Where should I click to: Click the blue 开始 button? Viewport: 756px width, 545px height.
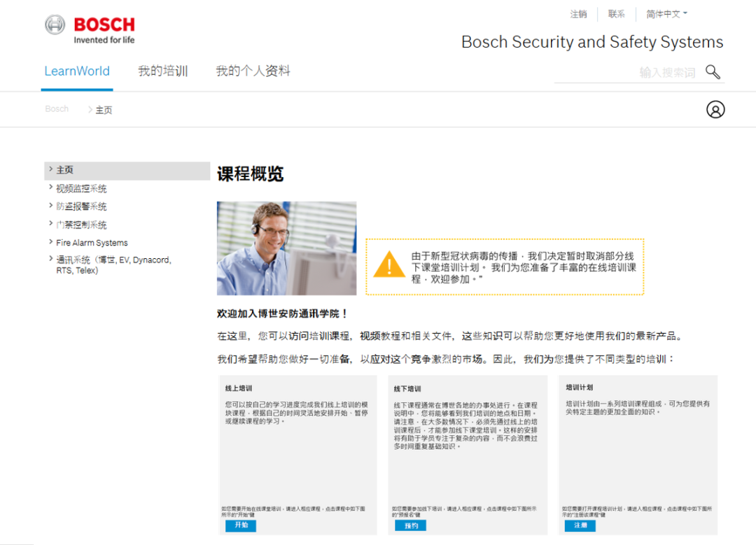point(241,525)
